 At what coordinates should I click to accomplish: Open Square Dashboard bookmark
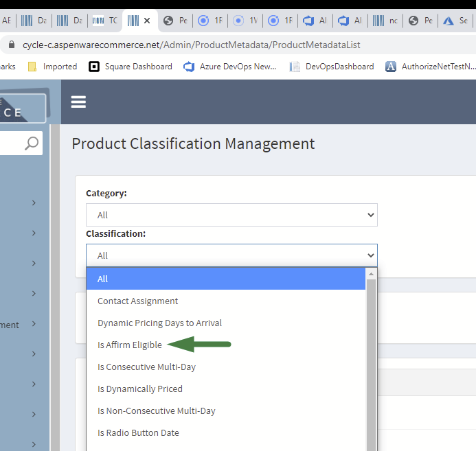click(131, 67)
